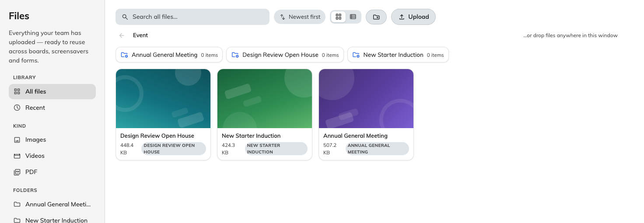
Task: Open Annual General Meeting folder in sidebar
Action: click(x=52, y=205)
